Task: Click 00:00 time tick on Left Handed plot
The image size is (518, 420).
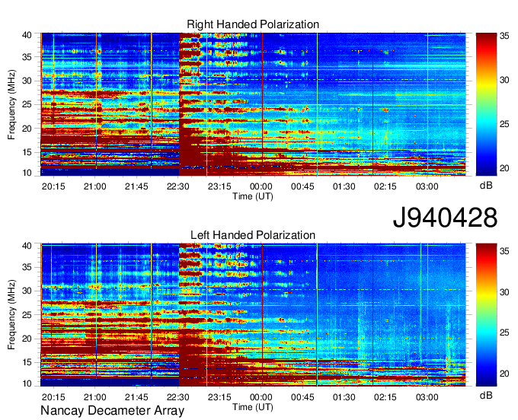Action: (261, 397)
